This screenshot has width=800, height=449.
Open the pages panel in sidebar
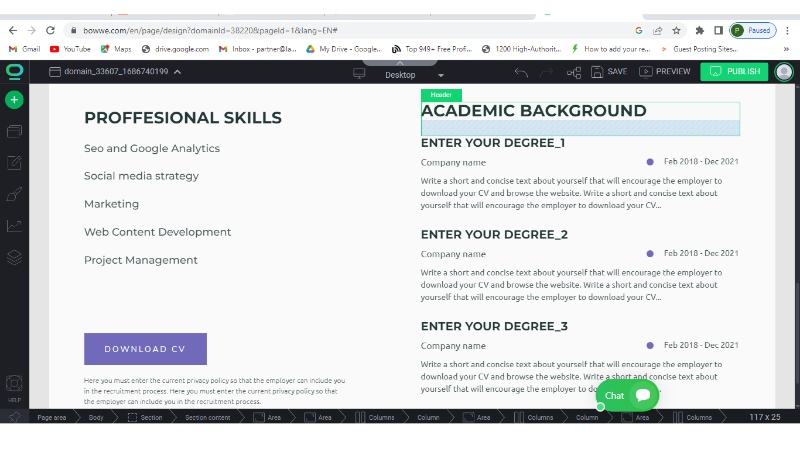point(14,131)
